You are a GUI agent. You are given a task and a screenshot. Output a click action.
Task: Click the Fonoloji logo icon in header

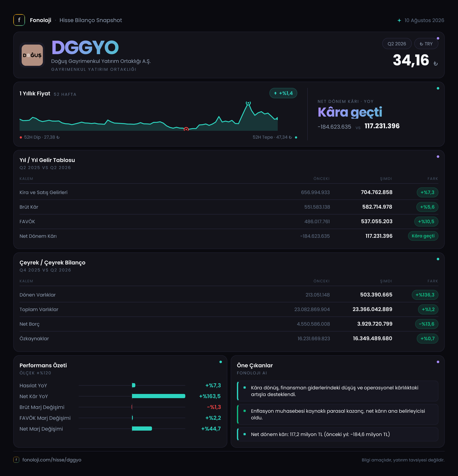[x=19, y=20]
